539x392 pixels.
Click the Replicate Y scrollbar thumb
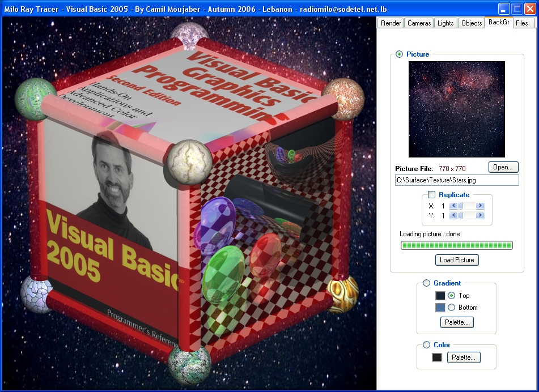click(461, 215)
